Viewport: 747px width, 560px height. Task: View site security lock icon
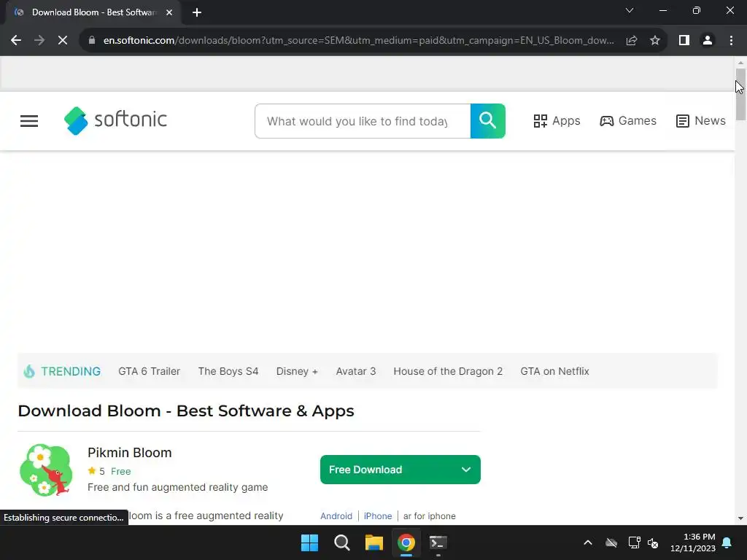pyautogui.click(x=92, y=41)
